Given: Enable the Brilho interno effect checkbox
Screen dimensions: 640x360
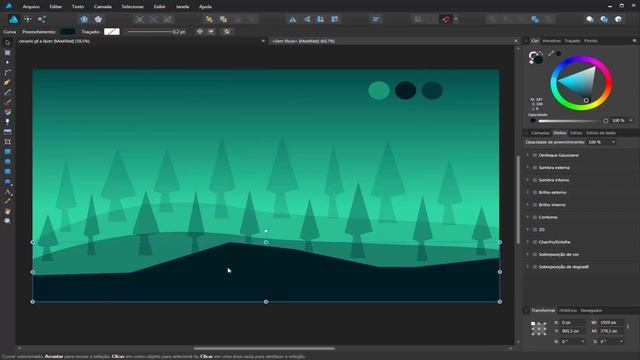Looking at the screenshot, I should coord(535,205).
